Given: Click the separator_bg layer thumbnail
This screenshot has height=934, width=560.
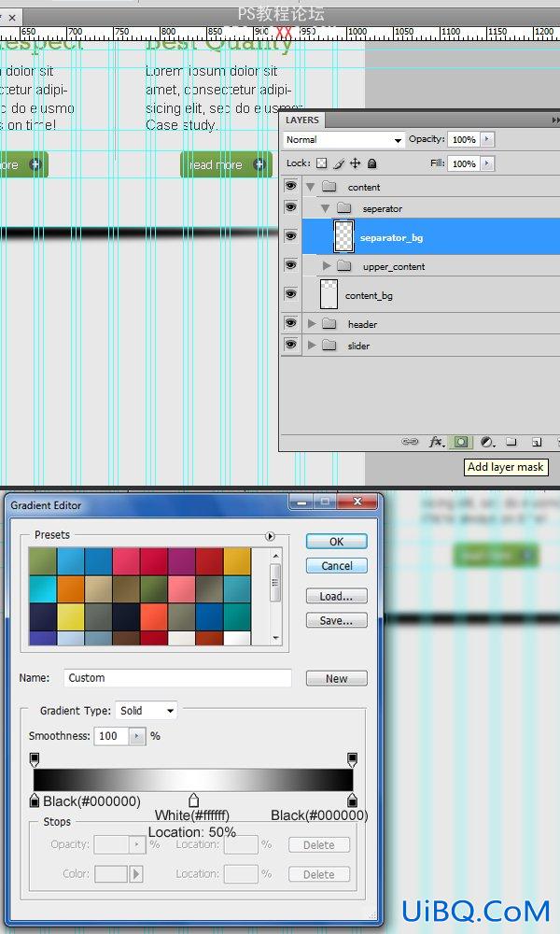Looking at the screenshot, I should pos(344,236).
